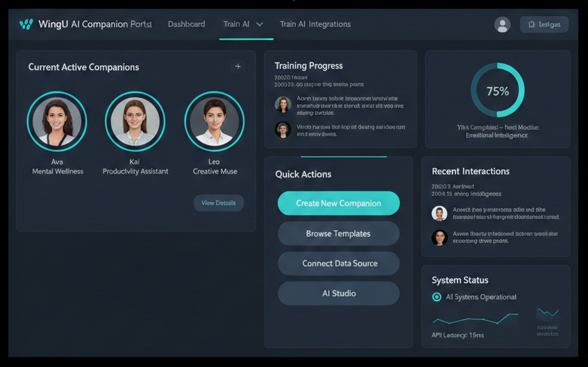Click Connect Data Source button
Image resolution: width=588 pixels, height=367 pixels.
(338, 264)
